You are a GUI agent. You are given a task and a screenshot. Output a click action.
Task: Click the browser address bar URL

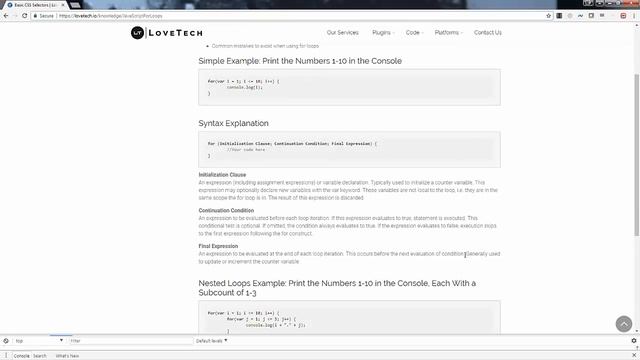coord(111,16)
